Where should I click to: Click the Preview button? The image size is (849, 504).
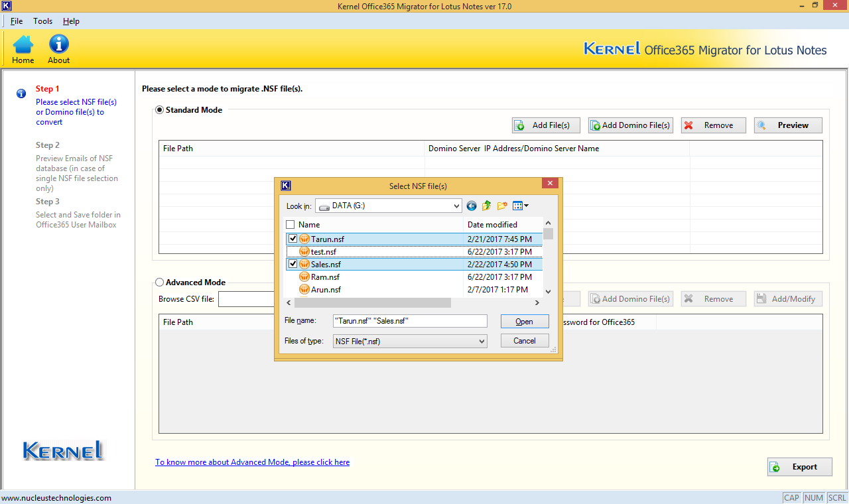(x=788, y=125)
